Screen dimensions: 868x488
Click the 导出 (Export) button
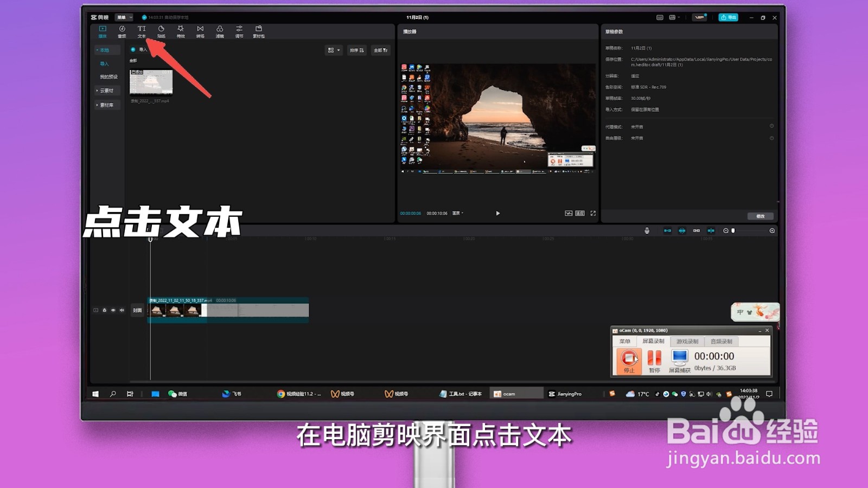tap(729, 17)
